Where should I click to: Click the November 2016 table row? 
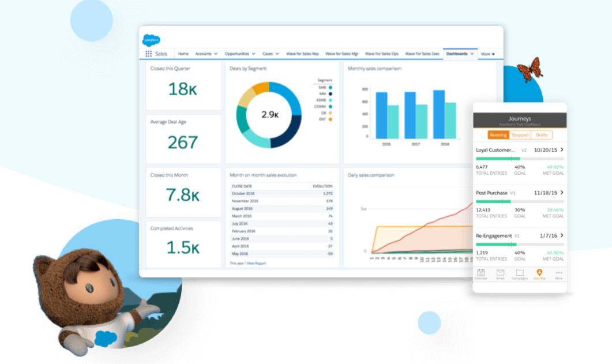pyautogui.click(x=282, y=201)
